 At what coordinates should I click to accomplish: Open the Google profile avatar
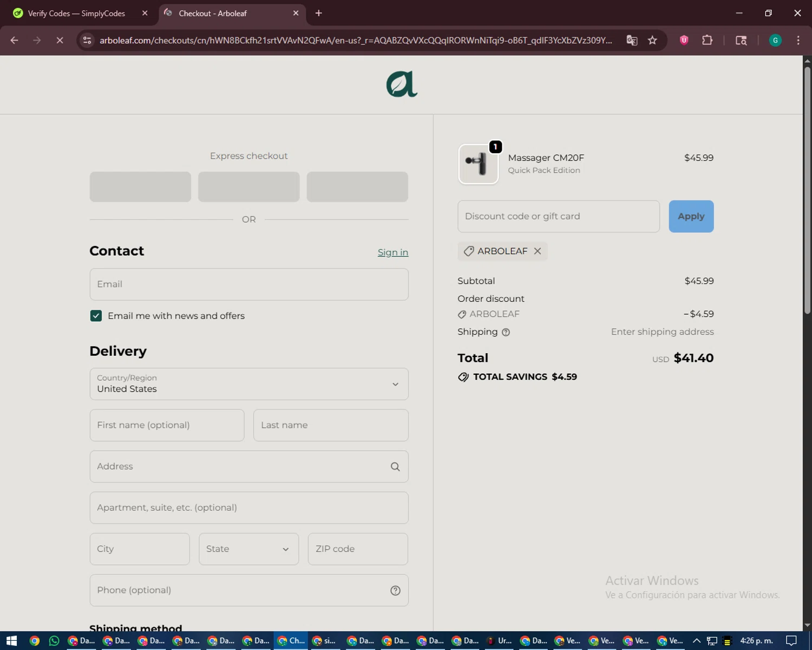(x=775, y=40)
